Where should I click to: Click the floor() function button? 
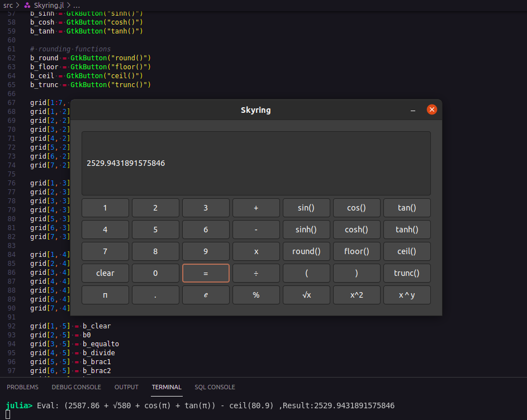pos(357,251)
